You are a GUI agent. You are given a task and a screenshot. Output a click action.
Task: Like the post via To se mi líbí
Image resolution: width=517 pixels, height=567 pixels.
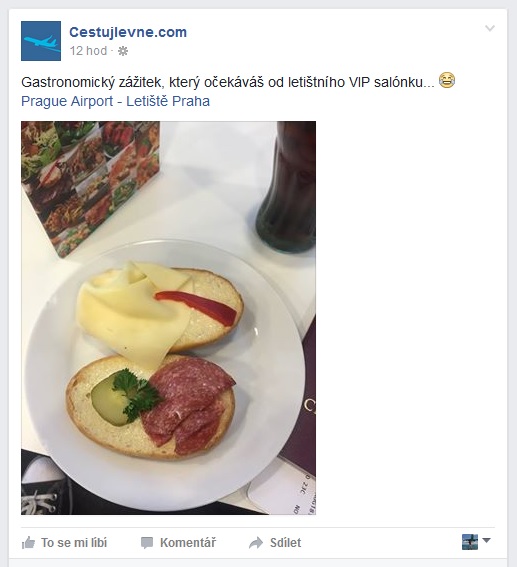pos(74,543)
